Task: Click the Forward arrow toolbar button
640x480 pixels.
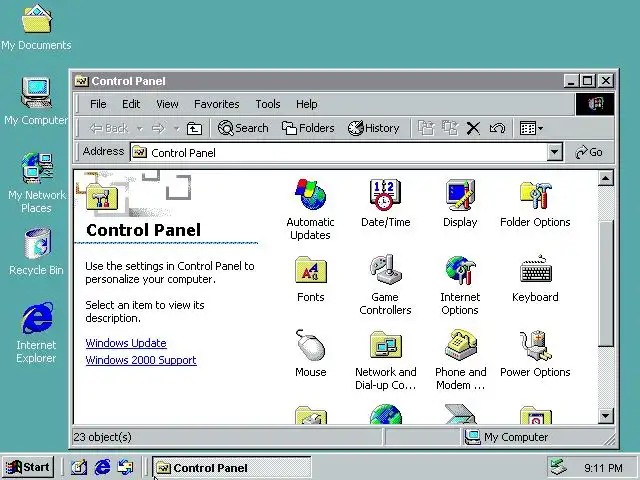Action: click(158, 129)
